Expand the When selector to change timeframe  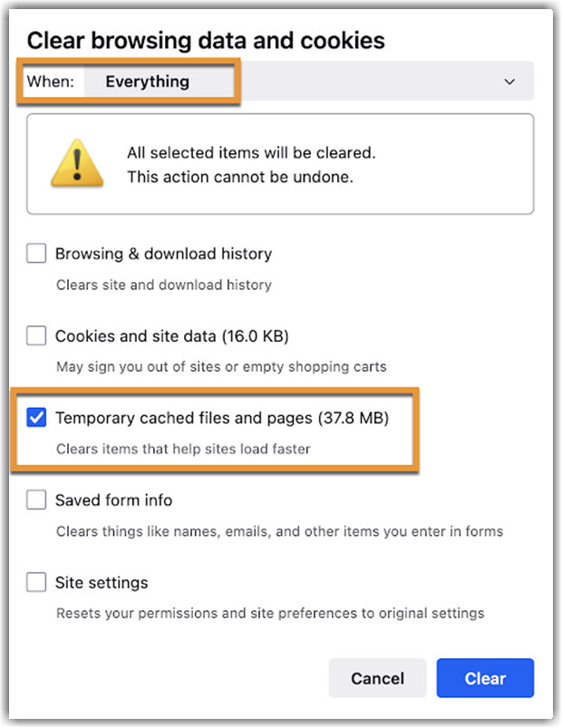[x=510, y=81]
